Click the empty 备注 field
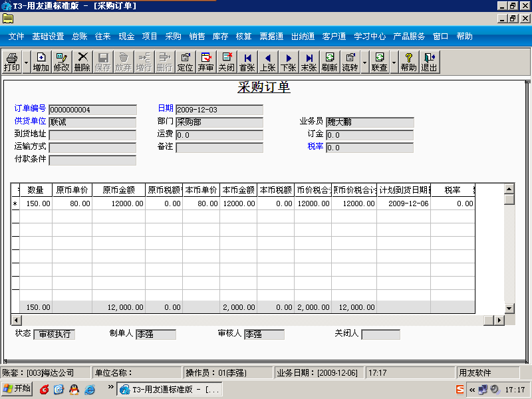The image size is (532, 399). 219,148
